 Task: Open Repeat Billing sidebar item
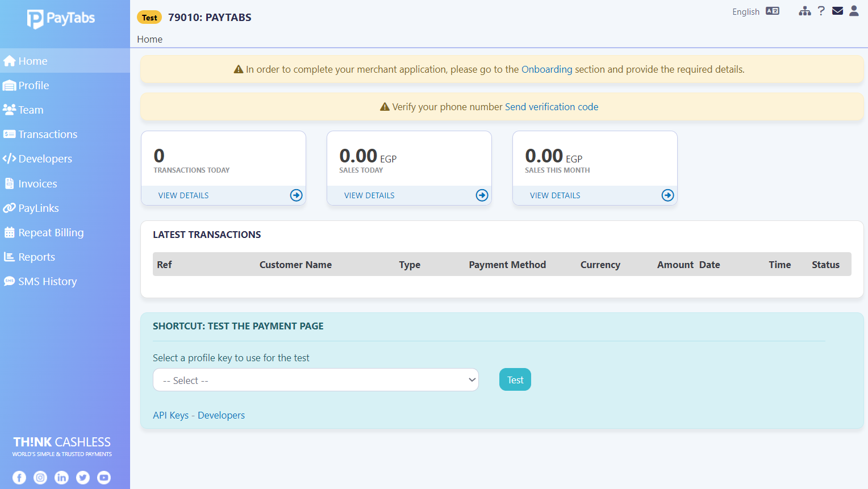[51, 233]
